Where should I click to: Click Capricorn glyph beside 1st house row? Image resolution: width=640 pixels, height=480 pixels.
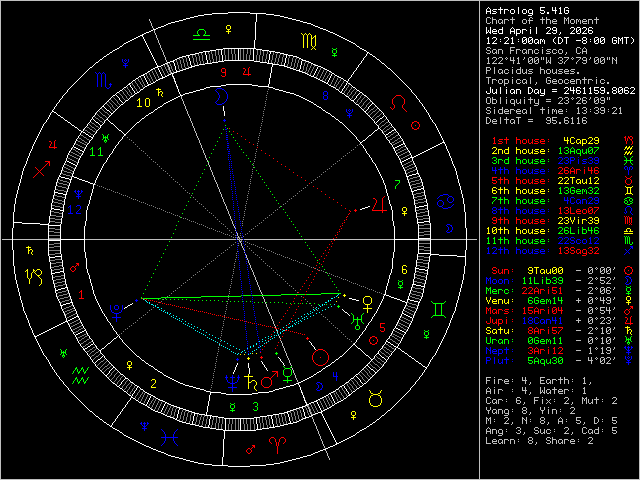[x=629, y=141]
